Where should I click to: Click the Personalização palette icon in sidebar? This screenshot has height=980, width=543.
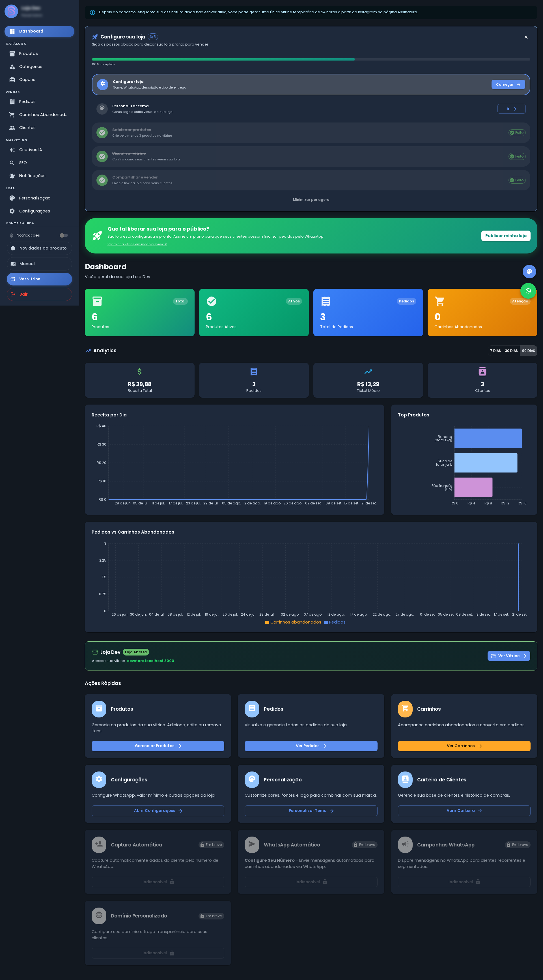12,198
